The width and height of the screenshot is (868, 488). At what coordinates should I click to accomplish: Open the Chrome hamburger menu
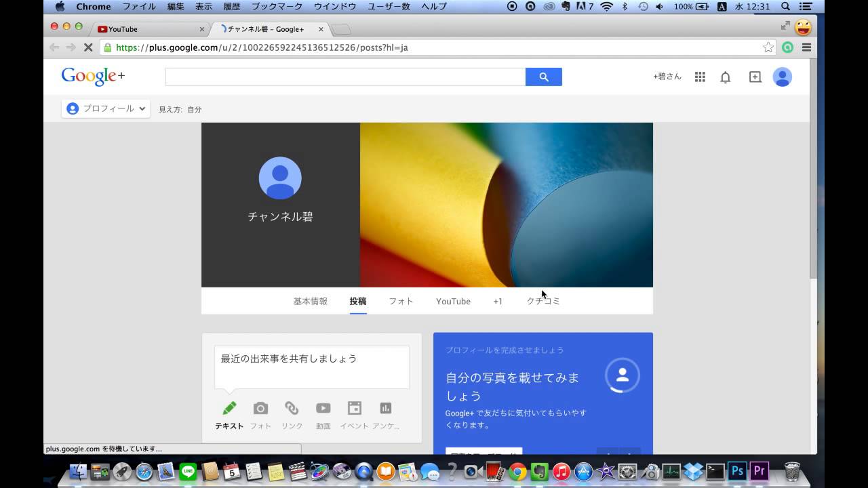(806, 47)
